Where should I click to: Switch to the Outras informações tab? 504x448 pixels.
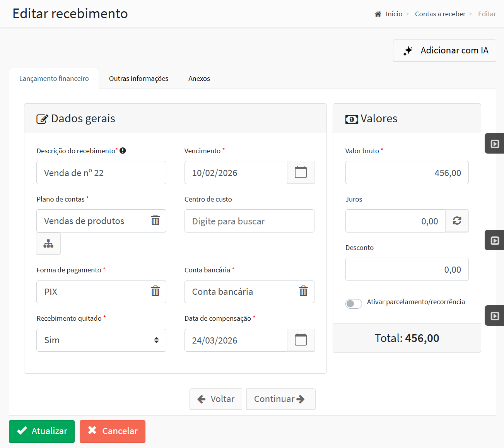coord(138,79)
